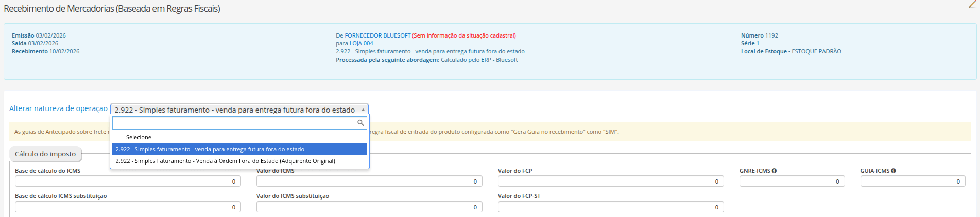980x217 pixels.
Task: Click the GNRE-ICMS info icon
Action: [774, 171]
